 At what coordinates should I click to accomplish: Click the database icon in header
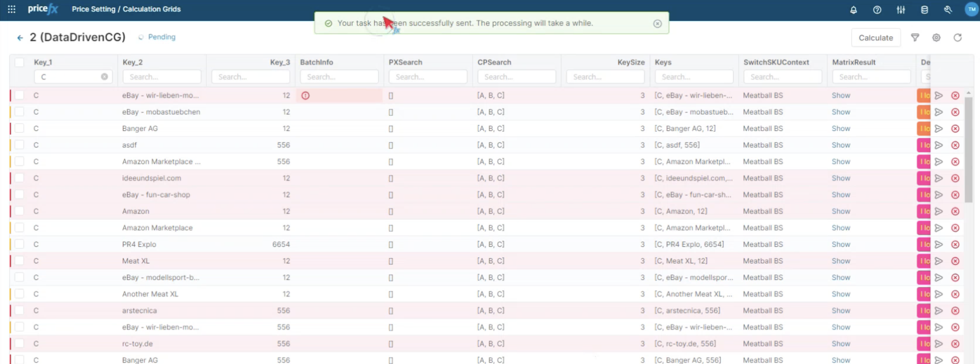(924, 10)
